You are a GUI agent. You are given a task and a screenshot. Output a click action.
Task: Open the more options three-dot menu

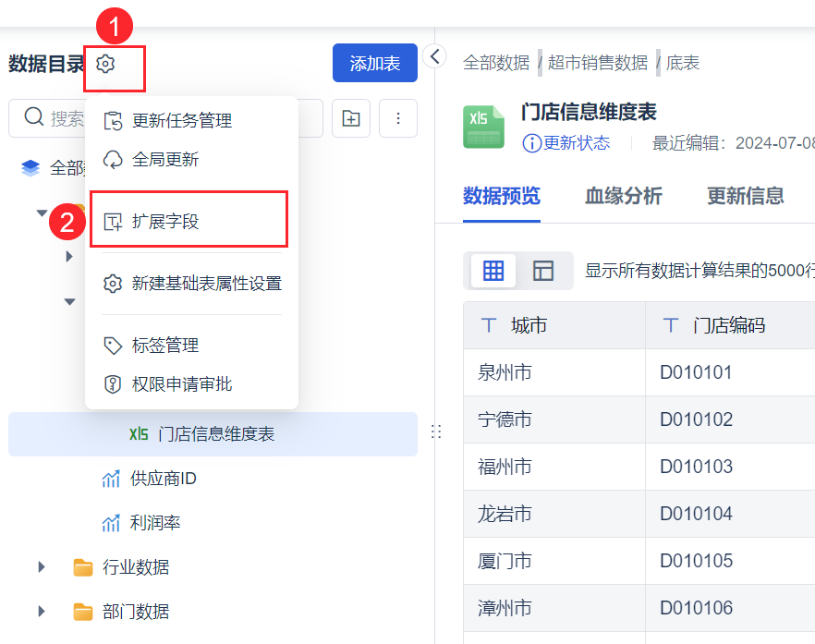398,118
